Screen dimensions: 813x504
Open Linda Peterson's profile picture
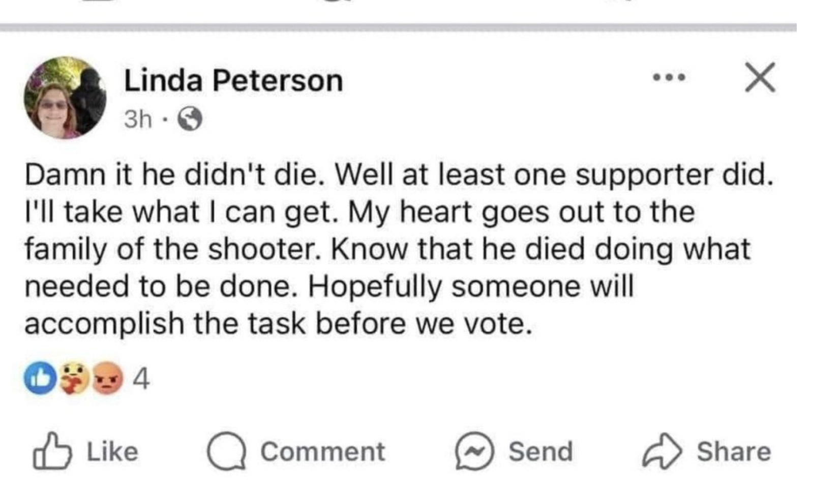tap(65, 98)
